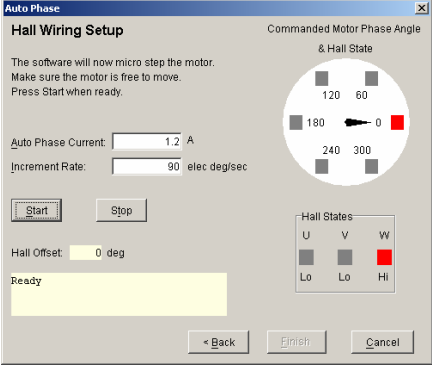Click the 'Lo' label under U
This screenshot has height=365, width=432.
pos(306,277)
